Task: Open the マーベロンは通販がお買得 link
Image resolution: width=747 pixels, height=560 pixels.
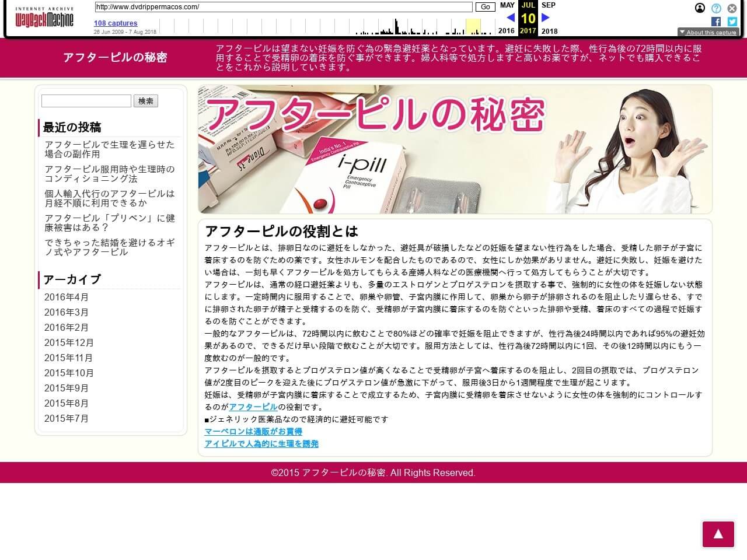Action: [x=253, y=432]
